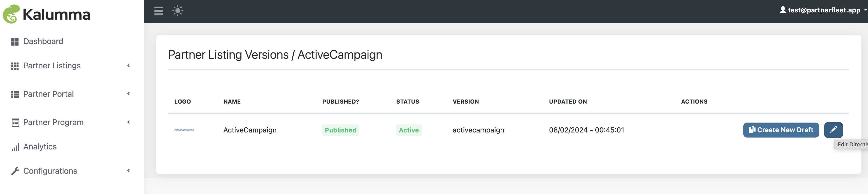Click the ActiveCampaign name cell
This screenshot has width=868, height=194.
pyautogui.click(x=250, y=130)
